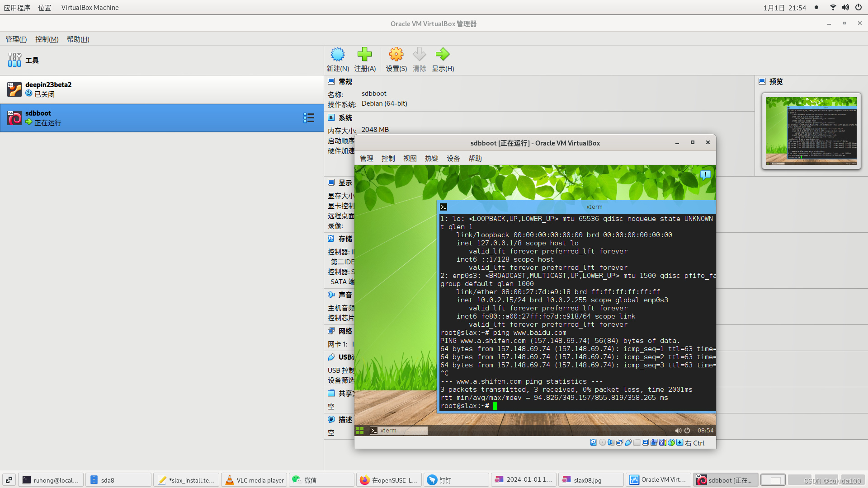
Task: Click the VLC media player taskbar icon
Action: (x=255, y=480)
